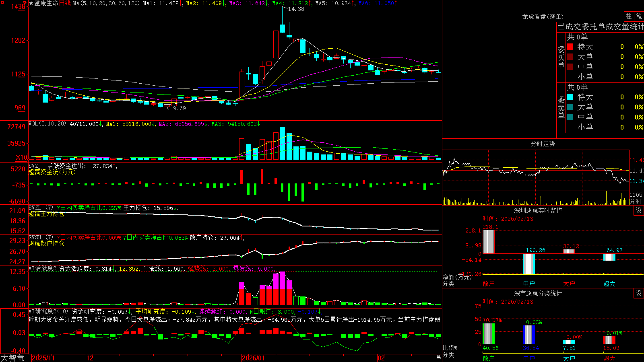Select the SVZL (7) indicator label
This screenshot has height=362, width=644.
(41, 208)
